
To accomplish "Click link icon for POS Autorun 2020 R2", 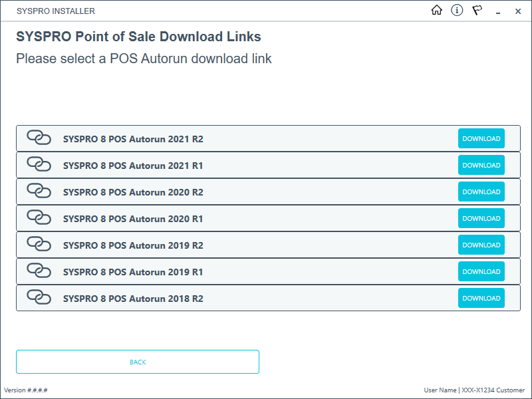I will 39,191.
